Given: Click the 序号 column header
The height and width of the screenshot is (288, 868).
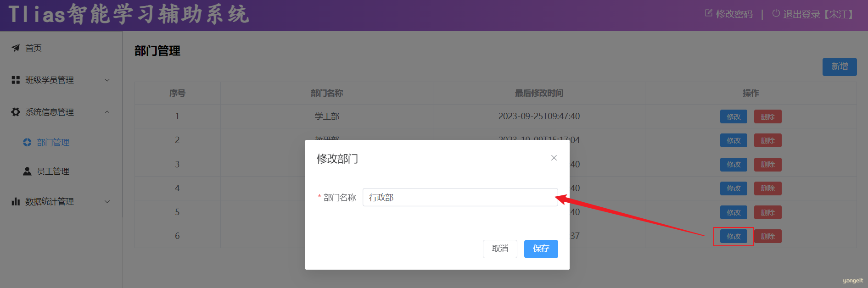Looking at the screenshot, I should (x=177, y=93).
